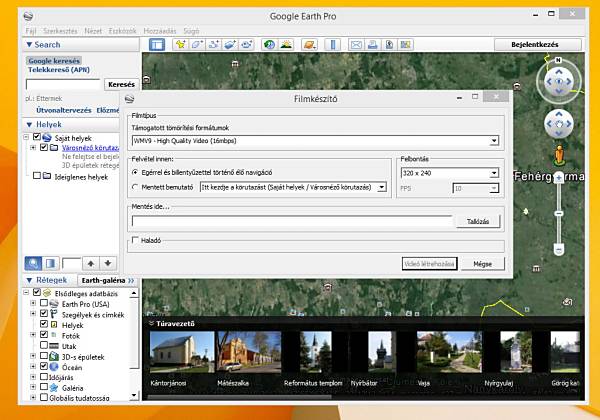The width and height of the screenshot is (600, 420).
Task: Click the tour guide horizontal scrollbar
Action: pos(239,397)
